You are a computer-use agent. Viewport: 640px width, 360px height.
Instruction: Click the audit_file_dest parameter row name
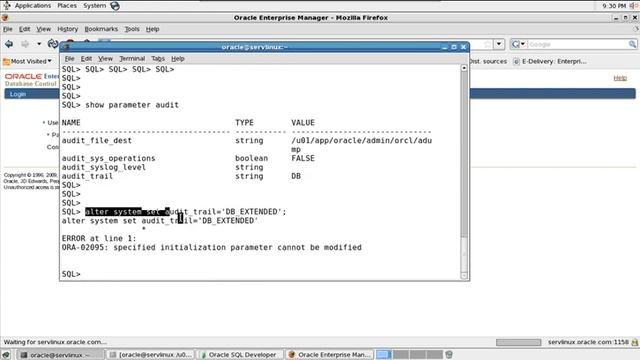click(97, 140)
